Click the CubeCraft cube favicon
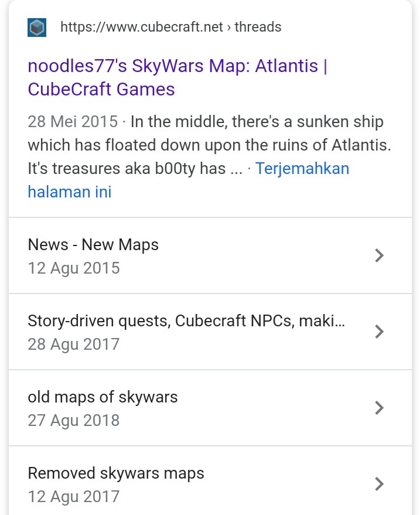This screenshot has width=420, height=515. (x=37, y=28)
